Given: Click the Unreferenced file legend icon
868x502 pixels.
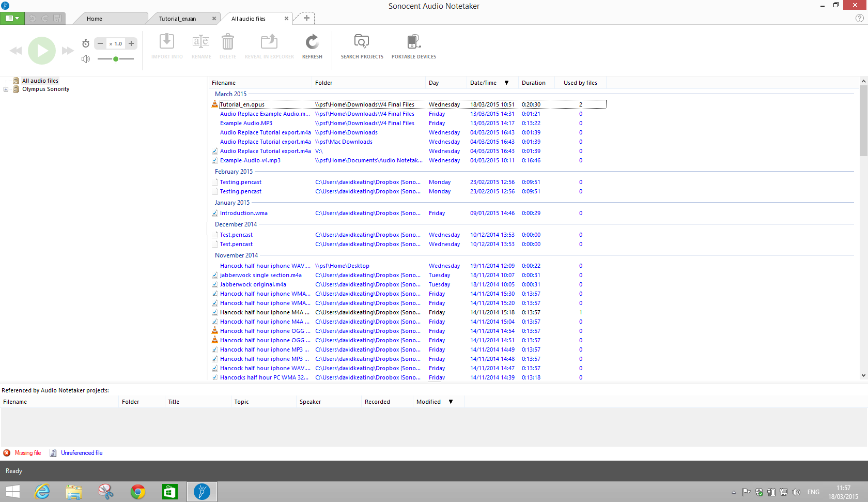Looking at the screenshot, I should coord(53,453).
